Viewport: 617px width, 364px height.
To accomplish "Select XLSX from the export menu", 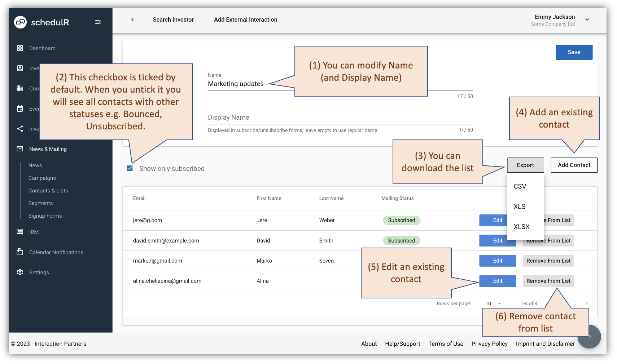I will [521, 226].
